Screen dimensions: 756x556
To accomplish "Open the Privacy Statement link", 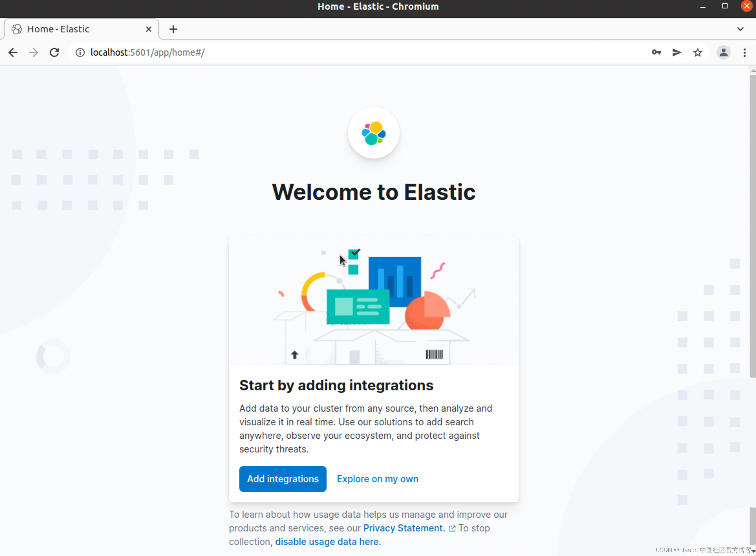I will pyautogui.click(x=404, y=528).
